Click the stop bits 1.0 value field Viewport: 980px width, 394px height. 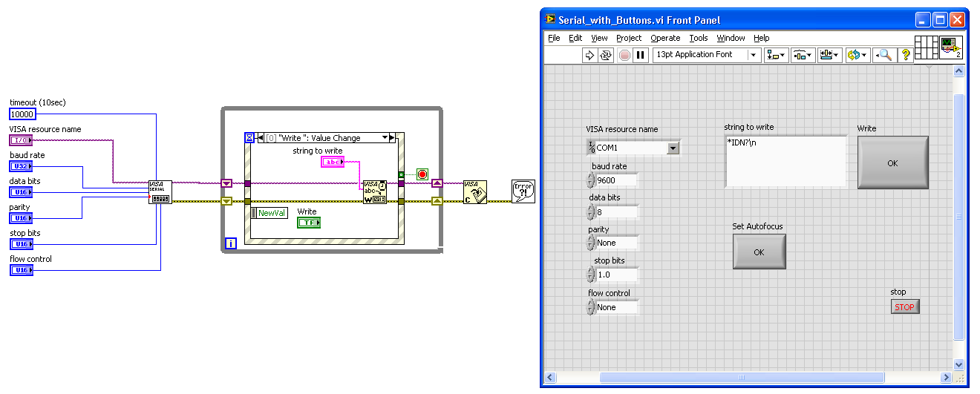point(616,275)
